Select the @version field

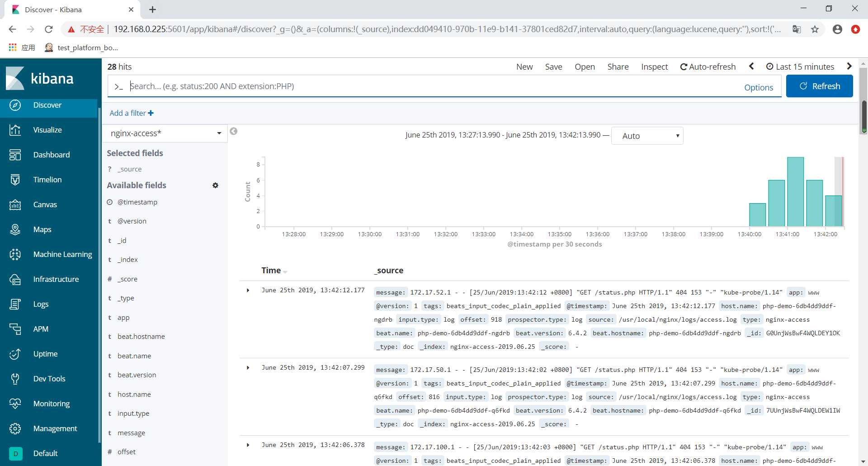(132, 221)
